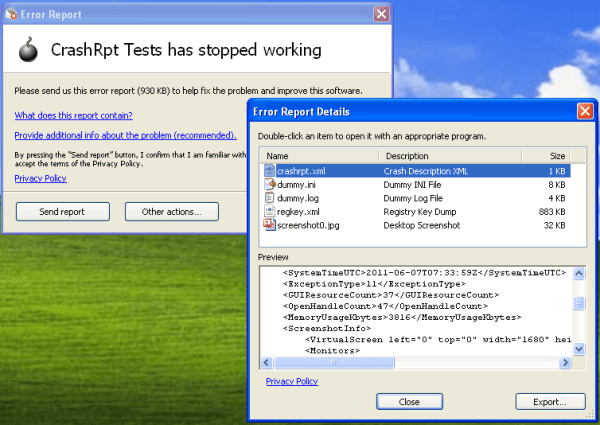Close the Error Report Details dialog
The width and height of the screenshot is (600, 425).
[584, 111]
